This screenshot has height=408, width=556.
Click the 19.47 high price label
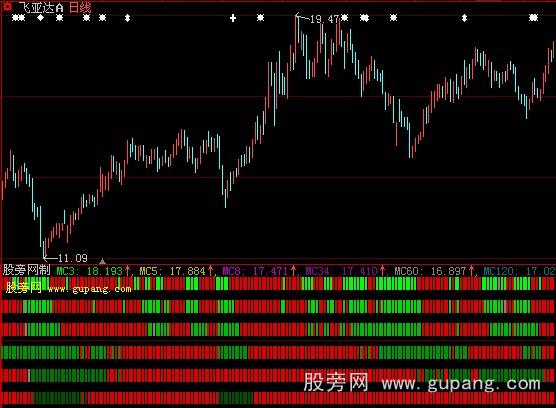pos(324,19)
